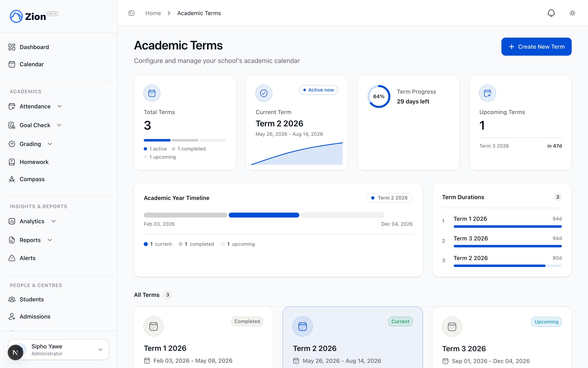588x368 pixels.
Task: Open Calendar from the sidebar
Action: pyautogui.click(x=59, y=64)
